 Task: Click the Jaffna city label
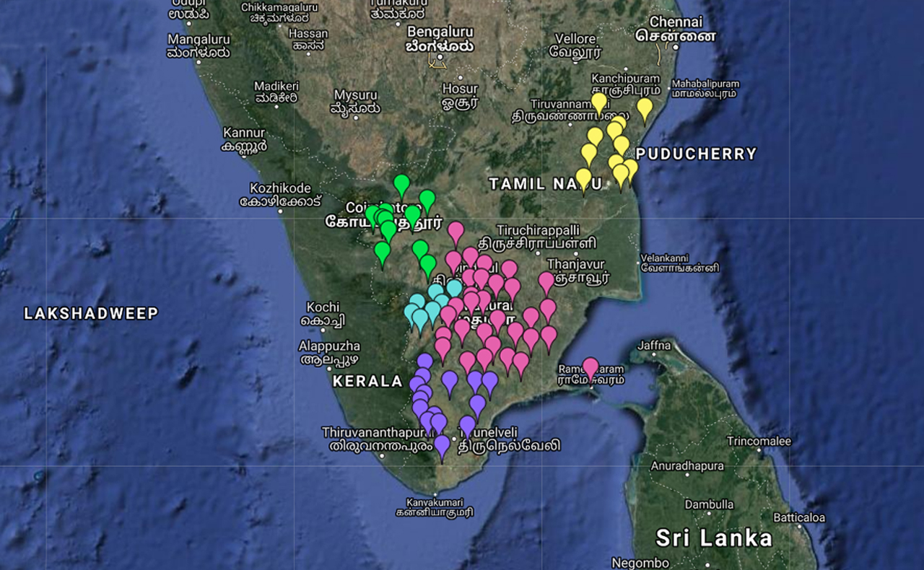pyautogui.click(x=654, y=346)
